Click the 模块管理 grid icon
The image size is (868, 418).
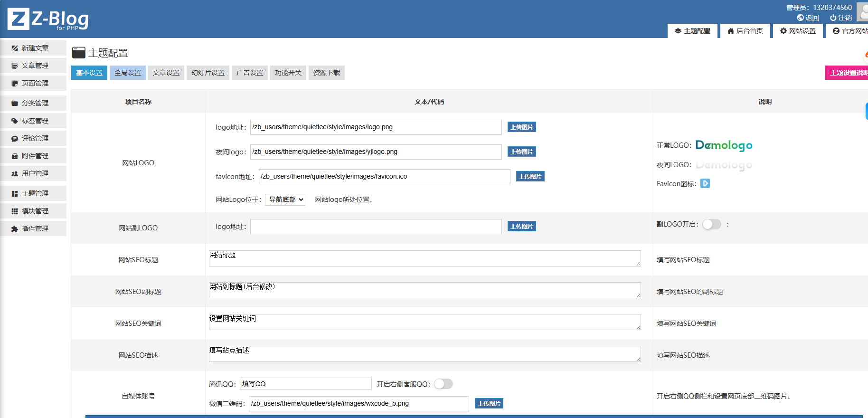(x=15, y=211)
